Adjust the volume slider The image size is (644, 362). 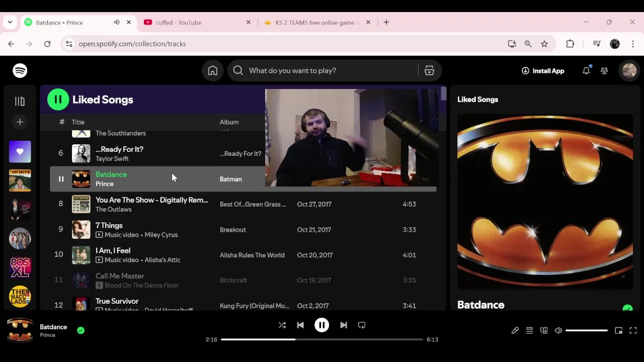point(587,330)
